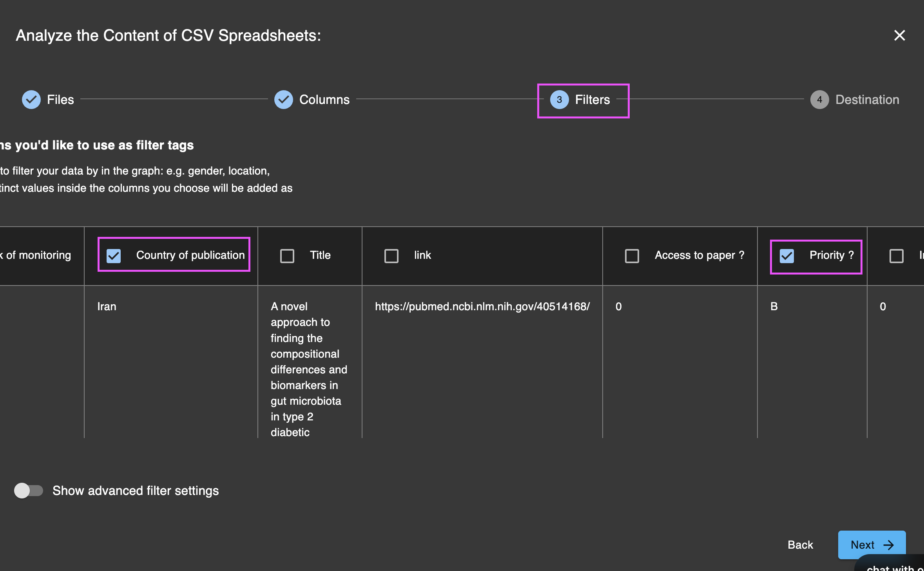Enable Access to paper ? checkbox
The height and width of the screenshot is (571, 924).
tap(632, 256)
